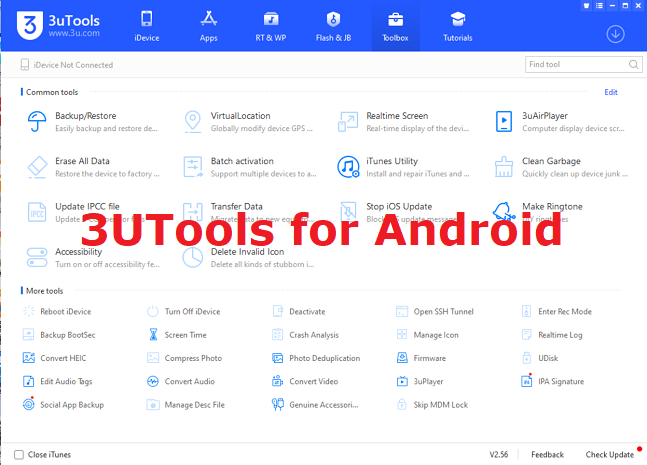Image resolution: width=647 pixels, height=465 pixels.
Task: Click the Edit link for common tools
Action: (x=611, y=92)
